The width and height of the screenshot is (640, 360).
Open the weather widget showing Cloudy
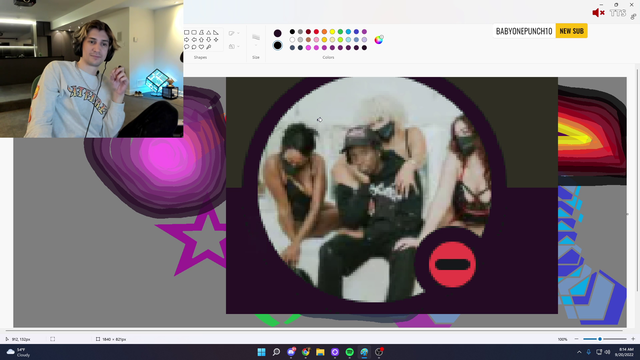[x=19, y=352]
